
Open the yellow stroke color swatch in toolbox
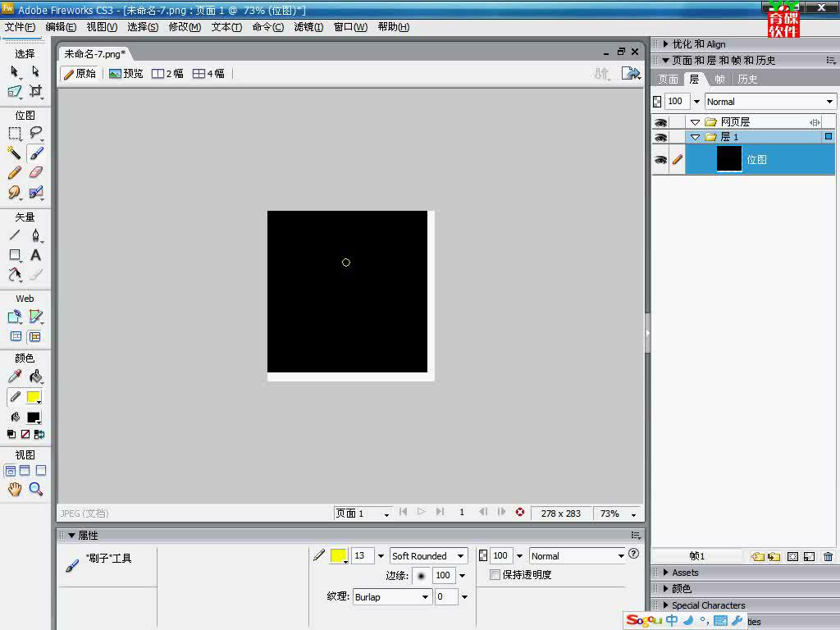point(34,397)
